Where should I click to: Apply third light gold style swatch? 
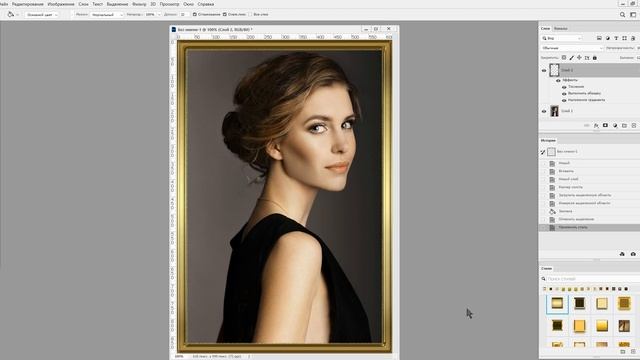(602, 303)
